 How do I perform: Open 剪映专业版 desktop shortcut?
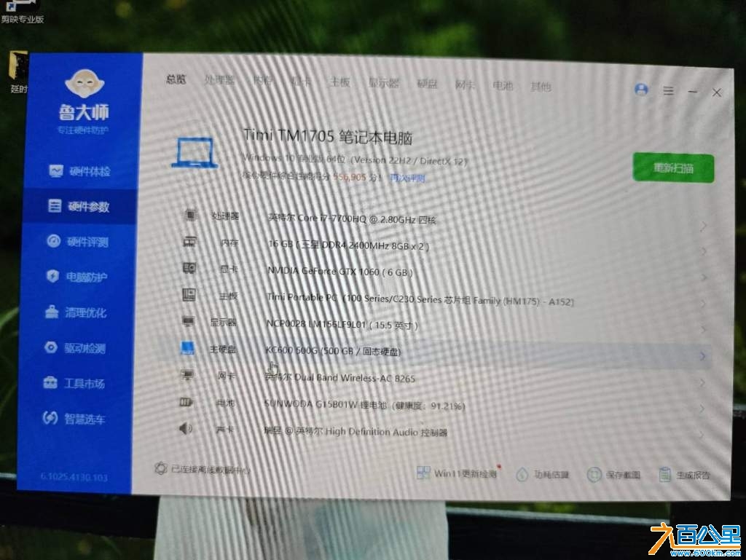coord(22,12)
